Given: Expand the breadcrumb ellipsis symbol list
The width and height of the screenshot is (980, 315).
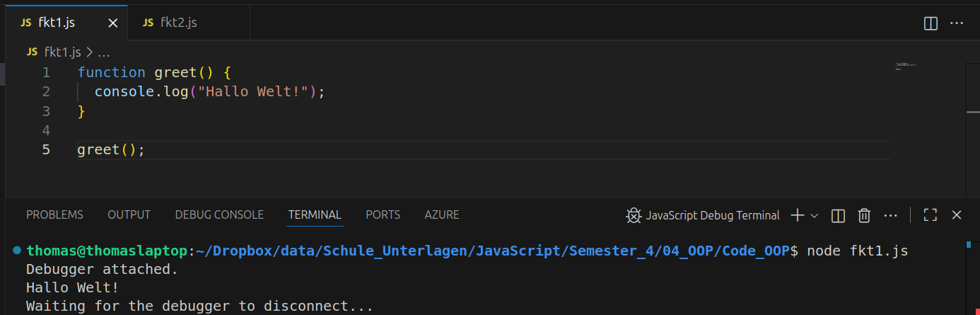Looking at the screenshot, I should (104, 52).
